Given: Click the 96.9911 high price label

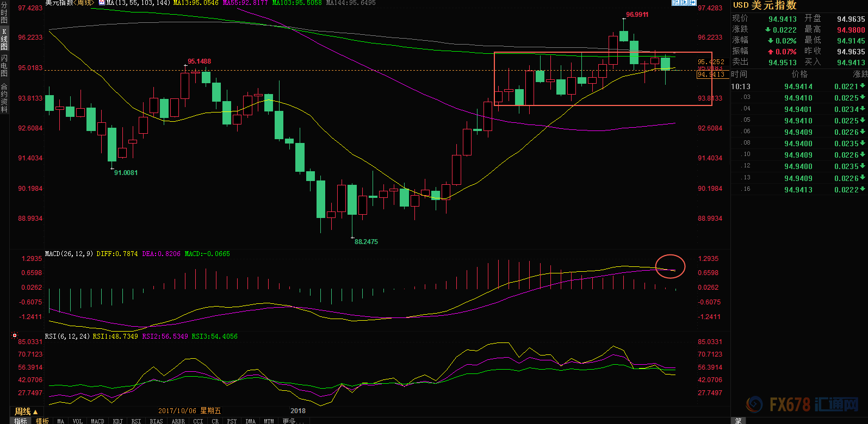Looking at the screenshot, I should [x=637, y=15].
